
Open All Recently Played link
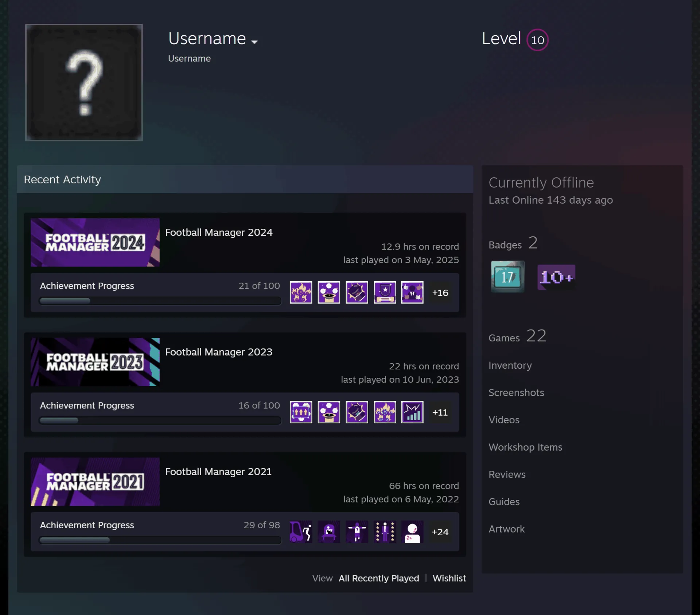tap(379, 578)
